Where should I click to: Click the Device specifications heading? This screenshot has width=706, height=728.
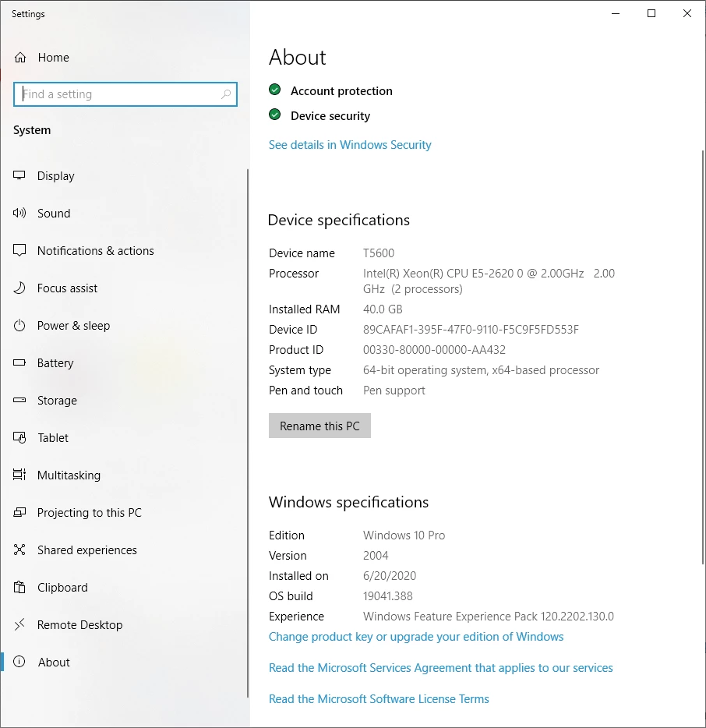(339, 220)
